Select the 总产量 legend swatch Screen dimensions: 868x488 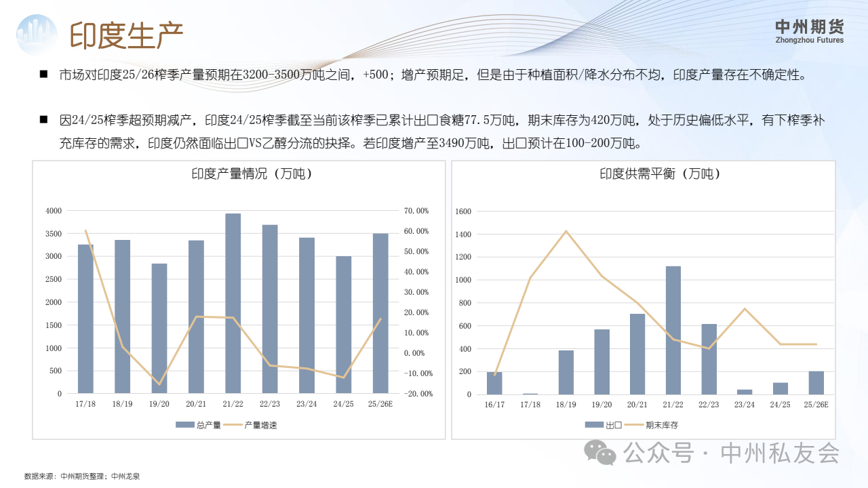[185, 425]
